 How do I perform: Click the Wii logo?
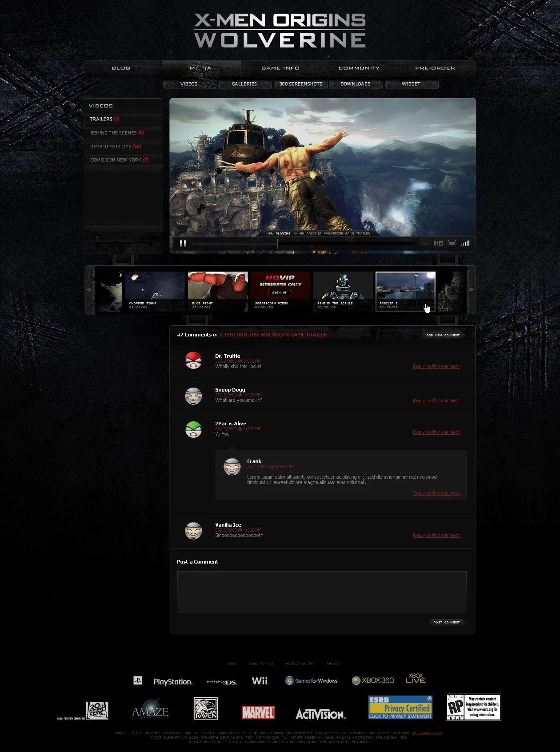260,681
